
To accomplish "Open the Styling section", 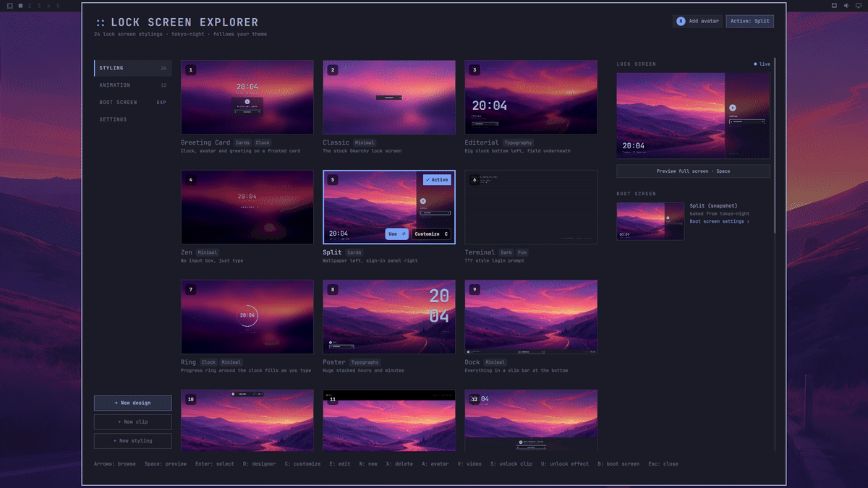I will click(133, 68).
